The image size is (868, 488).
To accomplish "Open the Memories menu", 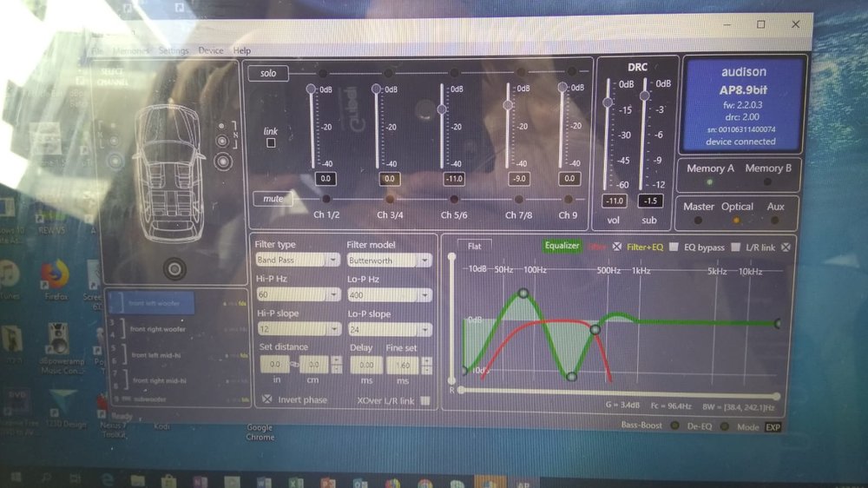I will (x=131, y=50).
